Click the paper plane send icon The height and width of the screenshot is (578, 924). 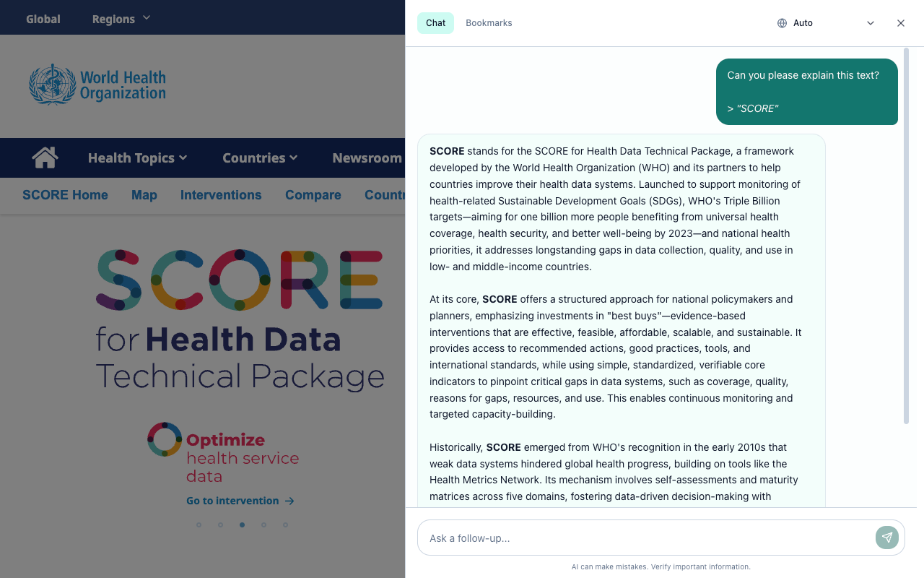pos(887,538)
